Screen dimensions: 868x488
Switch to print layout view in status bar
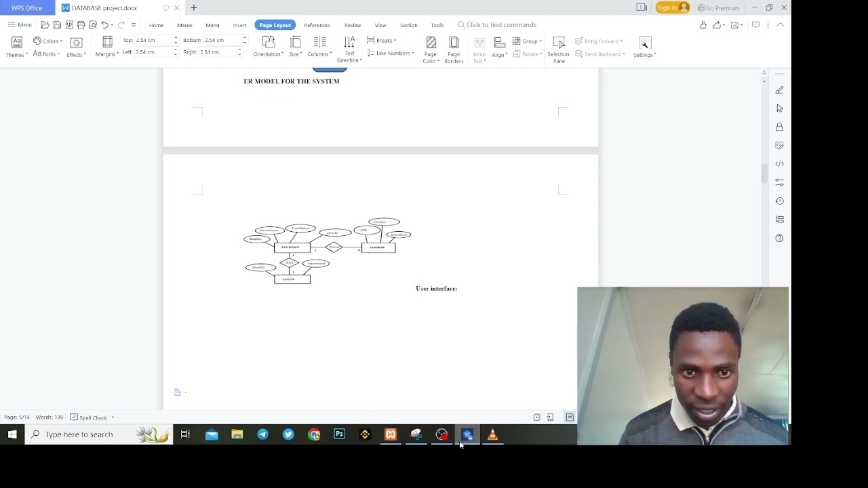(x=570, y=418)
